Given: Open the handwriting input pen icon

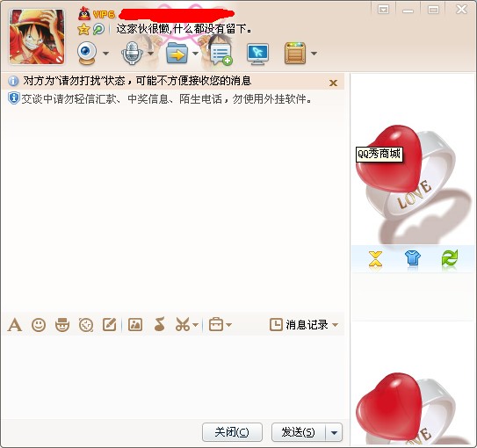Looking at the screenshot, I should (x=110, y=325).
